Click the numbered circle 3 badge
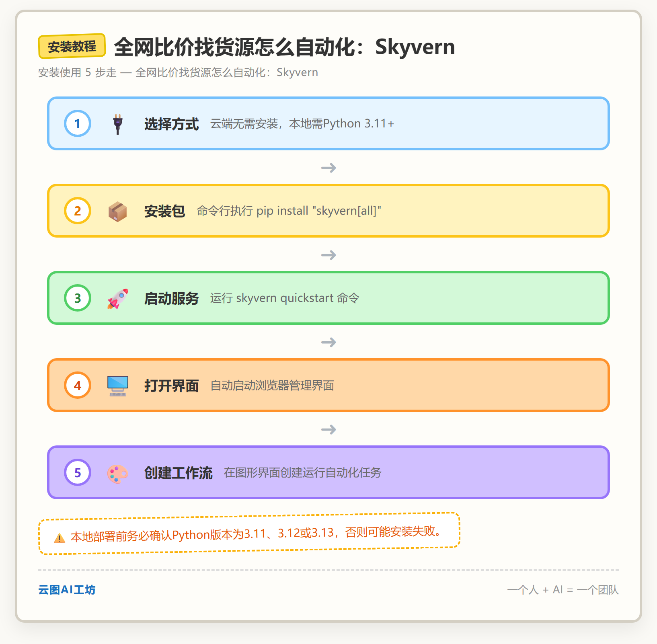This screenshot has width=657, height=644. tap(78, 298)
